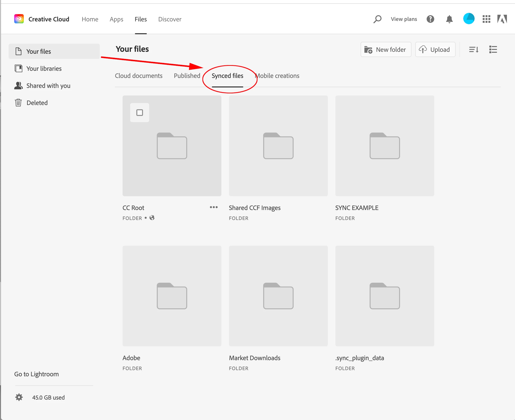
Task: Click the search magnifier icon
Action: (x=377, y=19)
